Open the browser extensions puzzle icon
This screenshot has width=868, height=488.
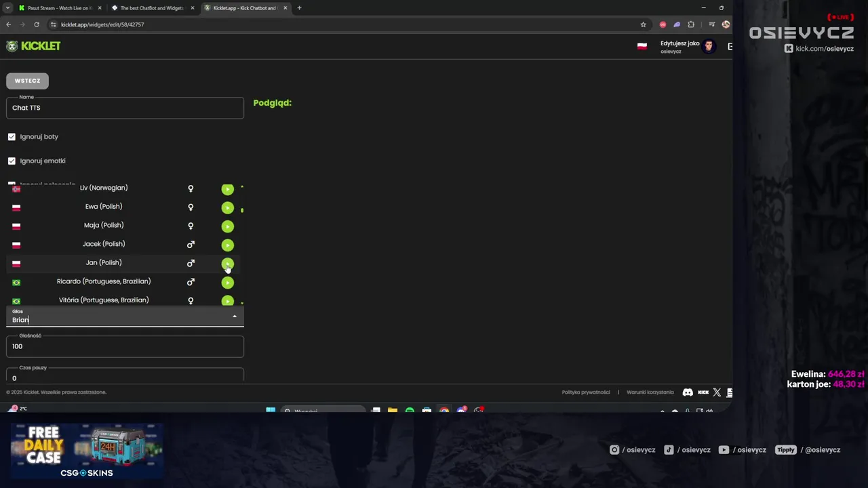pyautogui.click(x=691, y=24)
